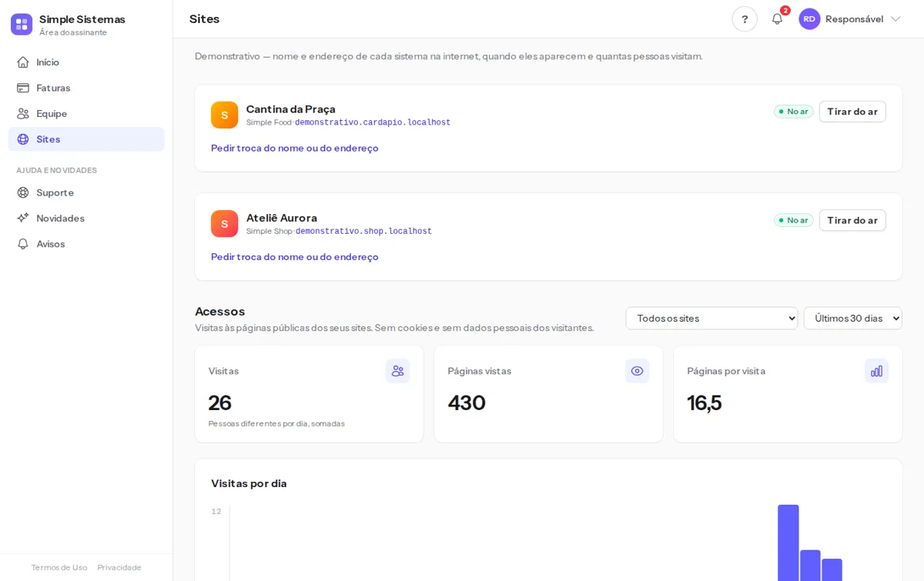The image size is (924, 581).
Task: Click the demonstrativo.cardapio.localhost address
Action: [x=373, y=123]
